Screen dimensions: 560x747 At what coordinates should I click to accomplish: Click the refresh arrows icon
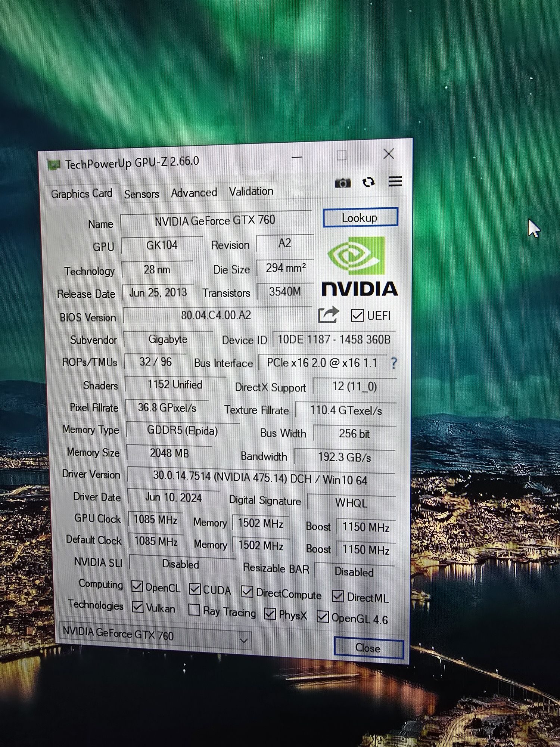(x=368, y=182)
